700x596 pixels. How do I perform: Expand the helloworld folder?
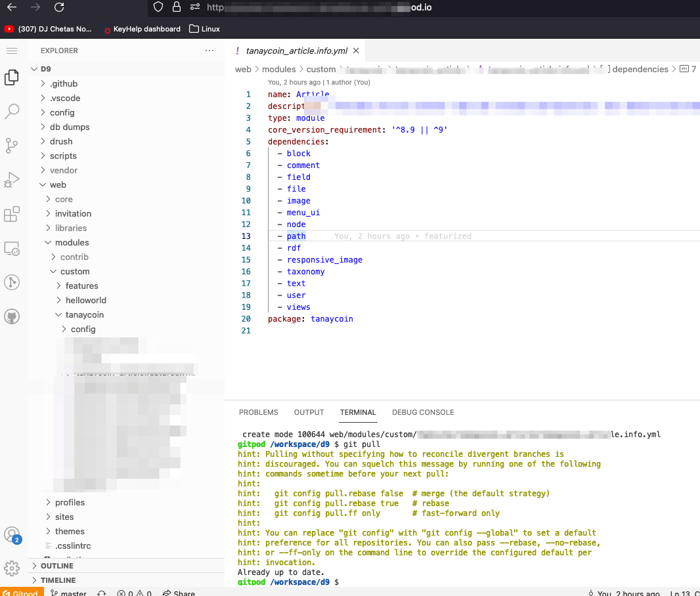[126, 300]
